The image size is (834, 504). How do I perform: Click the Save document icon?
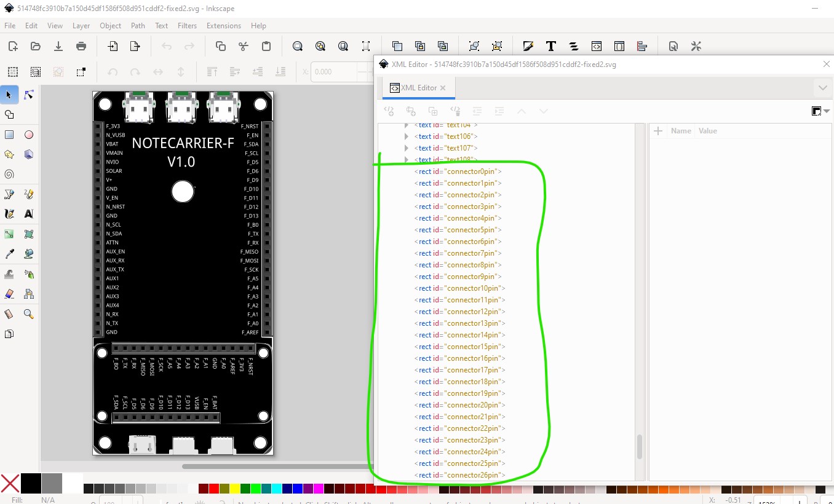[58, 46]
